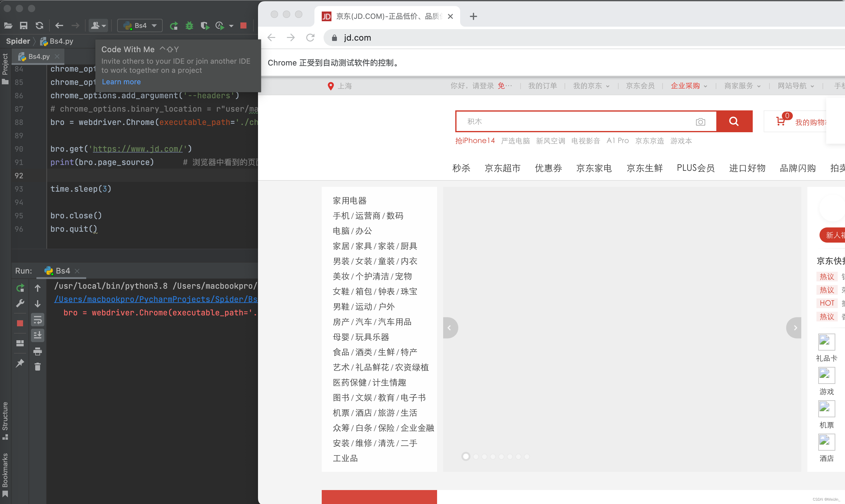Click the PyCharm navigate Back arrow
Image resolution: width=845 pixels, height=504 pixels.
click(59, 25)
